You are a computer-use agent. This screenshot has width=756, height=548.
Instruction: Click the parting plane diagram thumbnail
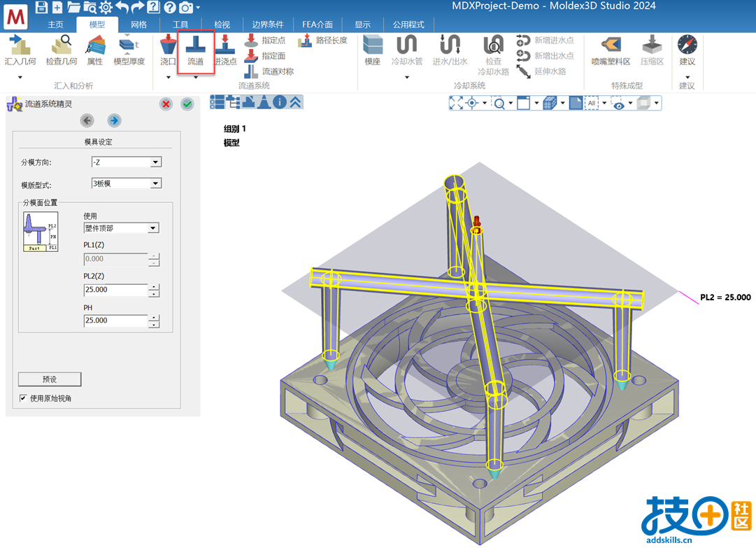point(41,232)
